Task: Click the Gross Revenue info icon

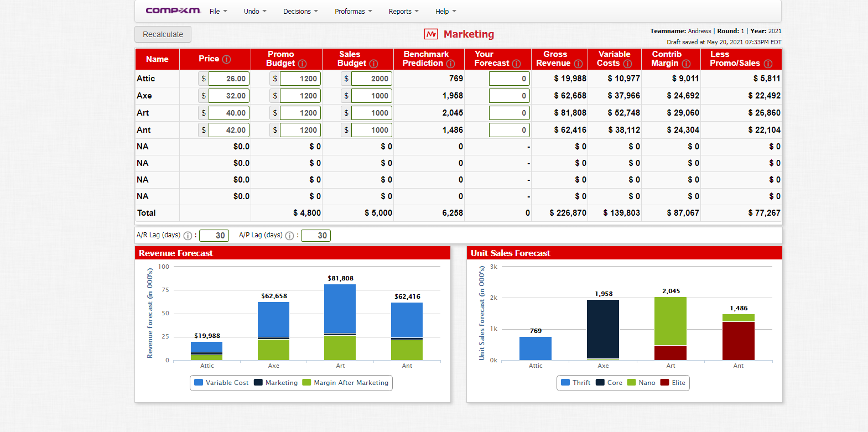Action: coord(578,64)
